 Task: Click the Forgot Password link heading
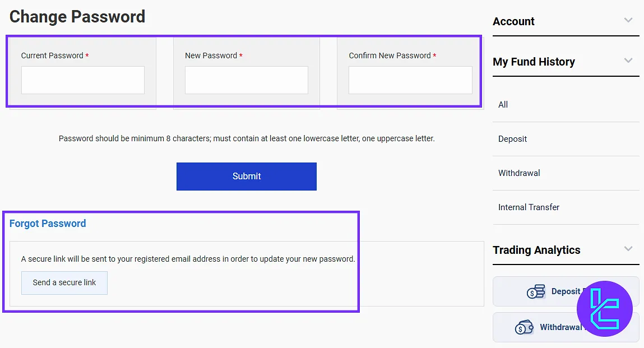[48, 224]
